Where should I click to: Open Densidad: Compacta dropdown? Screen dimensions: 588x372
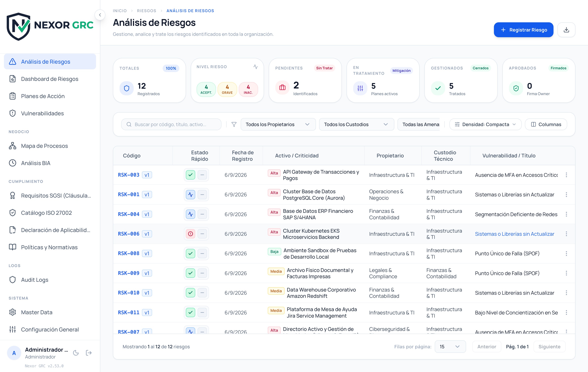485,124
